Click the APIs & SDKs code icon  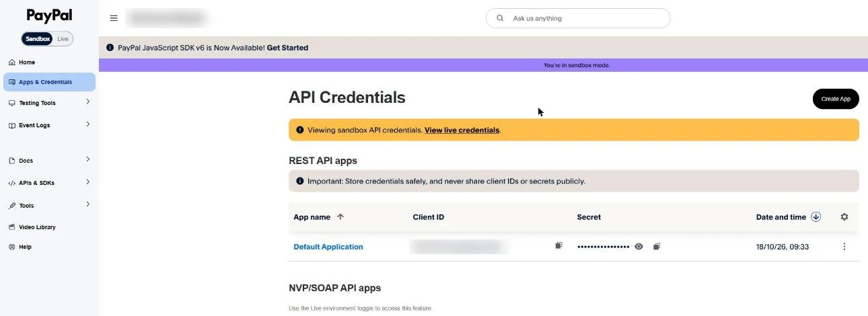[12, 183]
